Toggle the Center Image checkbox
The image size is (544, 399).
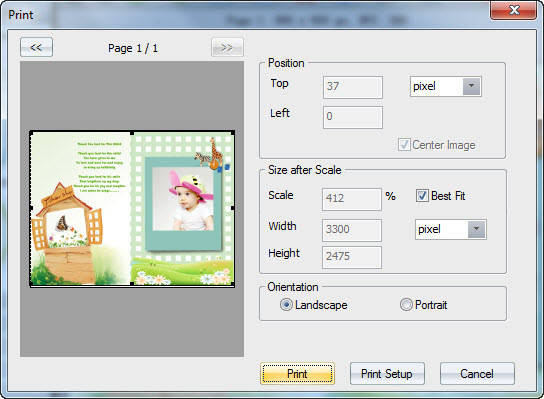(404, 145)
